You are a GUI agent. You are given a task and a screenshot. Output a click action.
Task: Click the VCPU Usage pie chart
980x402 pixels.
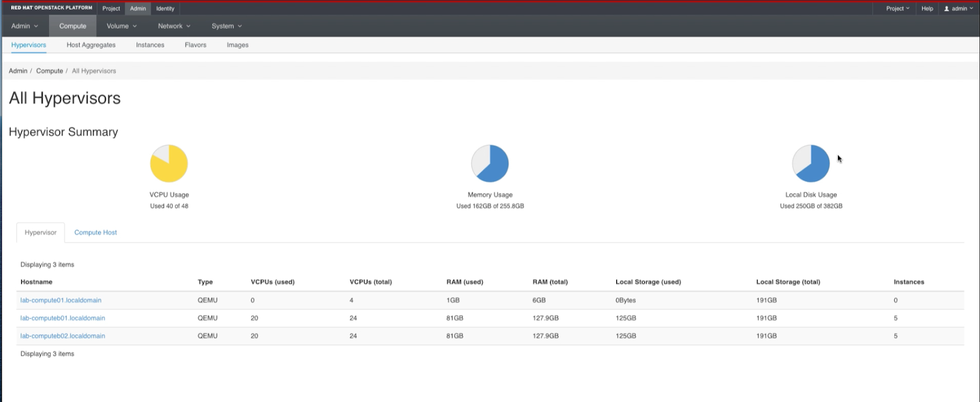pos(169,164)
